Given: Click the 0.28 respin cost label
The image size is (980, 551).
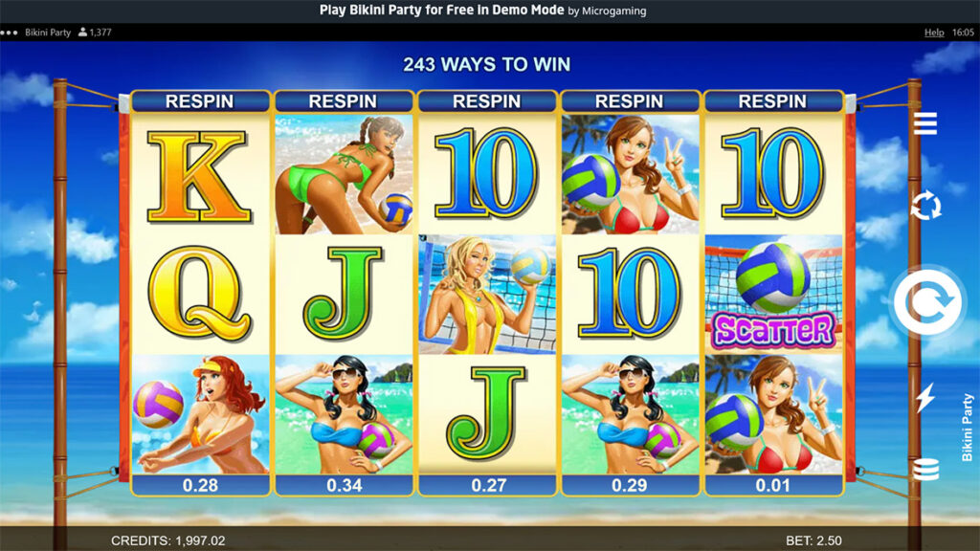Looking at the screenshot, I should [200, 485].
